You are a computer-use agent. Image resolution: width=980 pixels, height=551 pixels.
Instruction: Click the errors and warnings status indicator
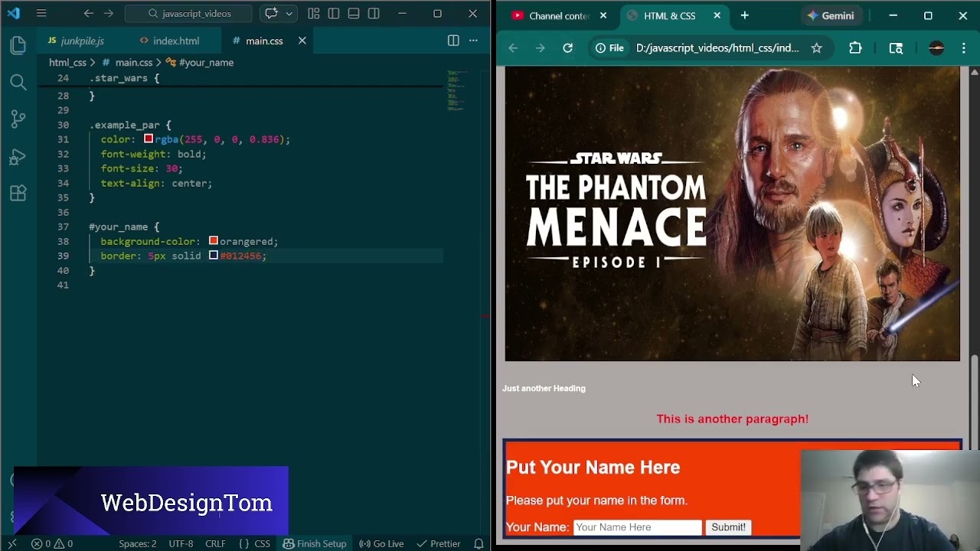[52, 544]
